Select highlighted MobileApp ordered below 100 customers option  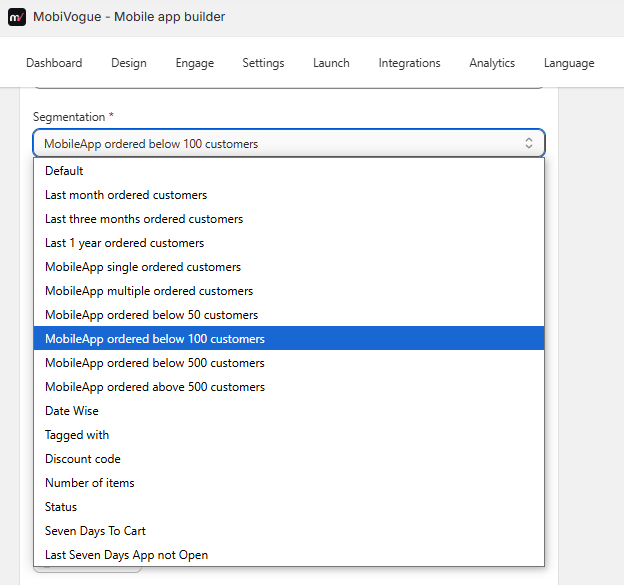point(289,339)
